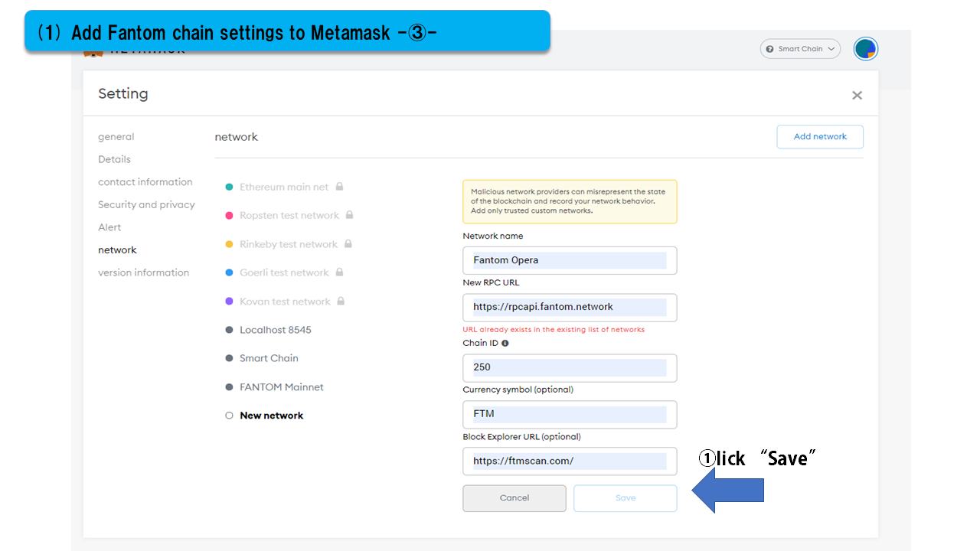The height and width of the screenshot is (551, 980).
Task: Select Ethereum main net in list
Action: 284,187
